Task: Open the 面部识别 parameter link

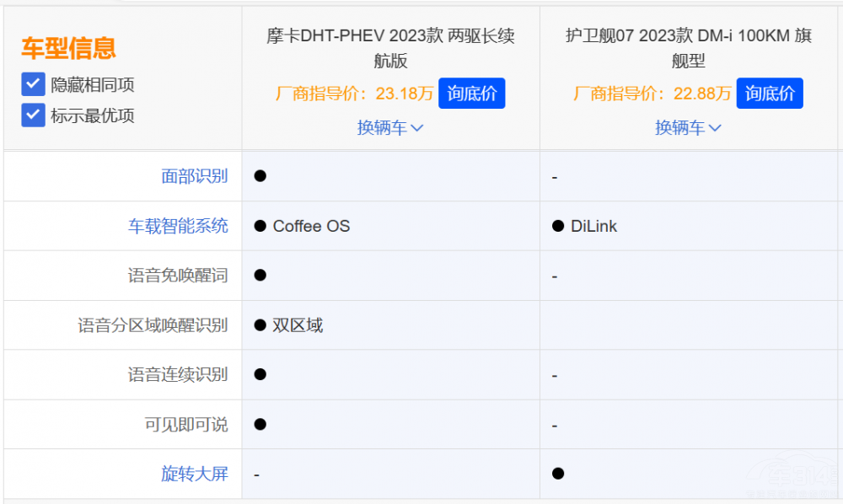Action: 194,176
